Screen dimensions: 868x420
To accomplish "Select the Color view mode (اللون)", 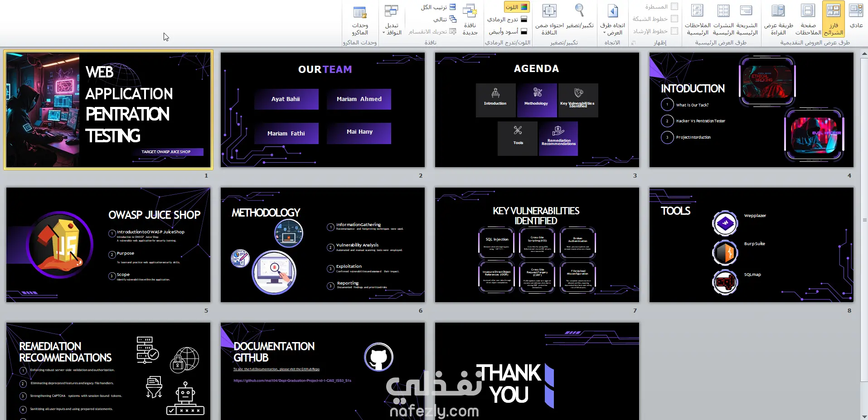I will 517,7.
